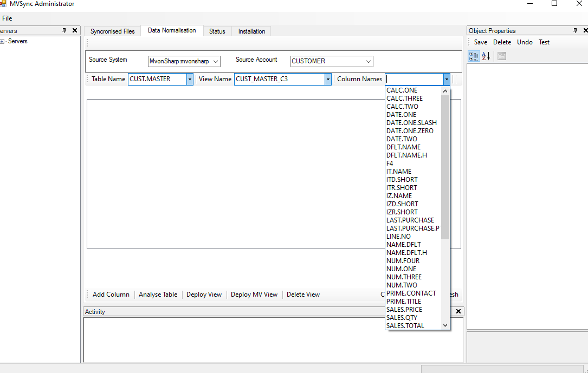Open the Table Name dropdown arrow
The image size is (588, 373).
pos(190,80)
